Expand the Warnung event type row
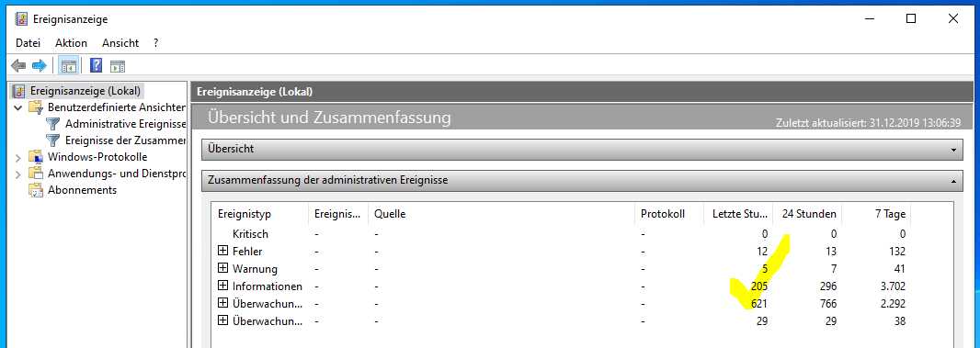This screenshot has width=980, height=348. point(222,268)
